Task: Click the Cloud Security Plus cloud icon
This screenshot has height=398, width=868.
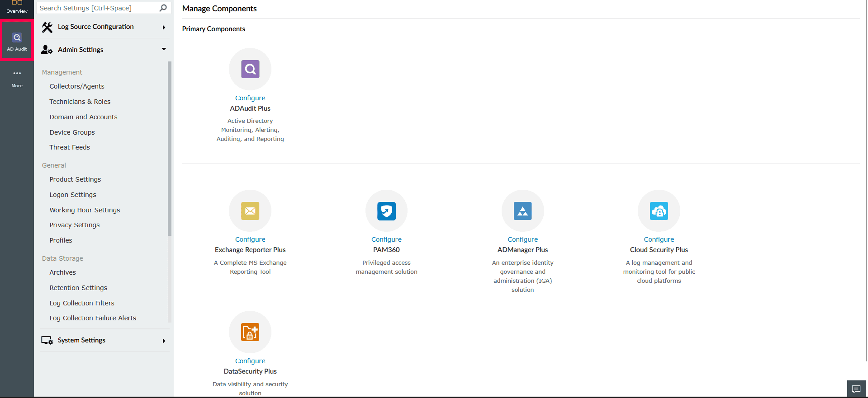Action: (659, 211)
